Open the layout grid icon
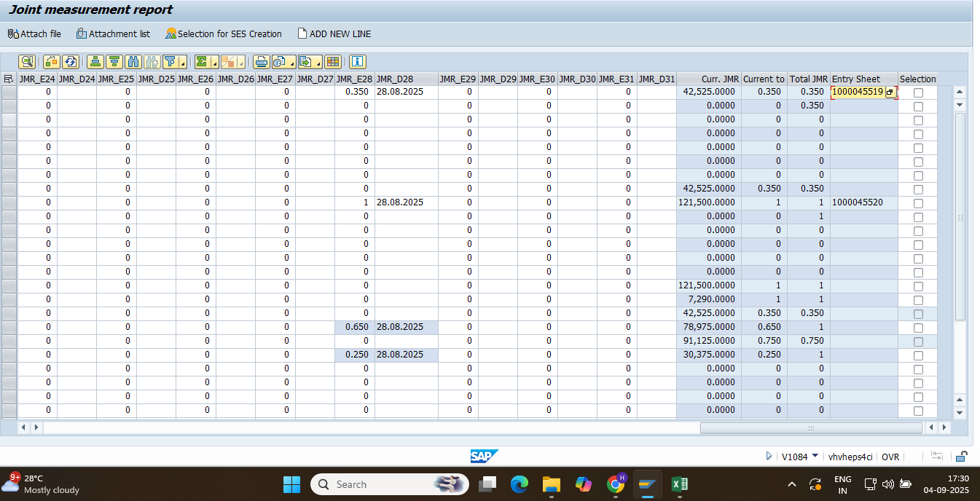The height and width of the screenshot is (501, 980). [333, 62]
